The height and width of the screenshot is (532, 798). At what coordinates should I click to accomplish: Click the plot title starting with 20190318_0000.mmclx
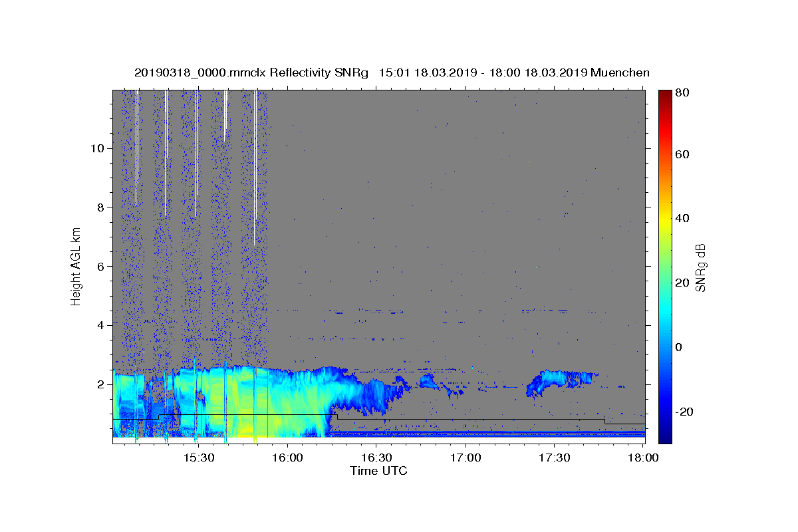[392, 72]
